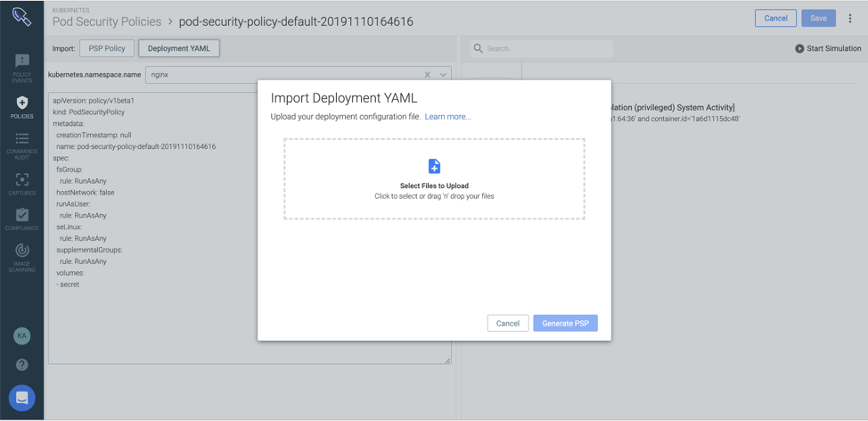
Task: Click the nginx namespace value field
Action: click(299, 75)
